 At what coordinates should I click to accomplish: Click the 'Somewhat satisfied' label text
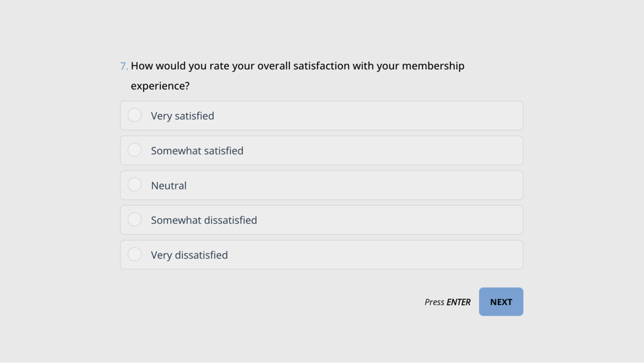(x=197, y=151)
